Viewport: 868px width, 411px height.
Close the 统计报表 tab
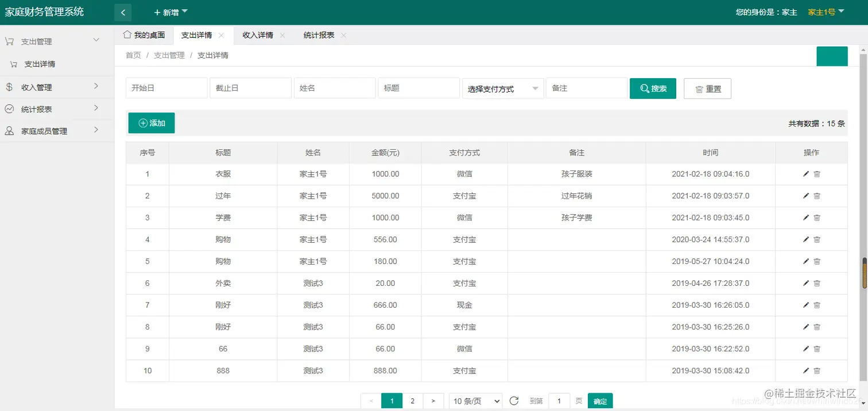pos(343,36)
